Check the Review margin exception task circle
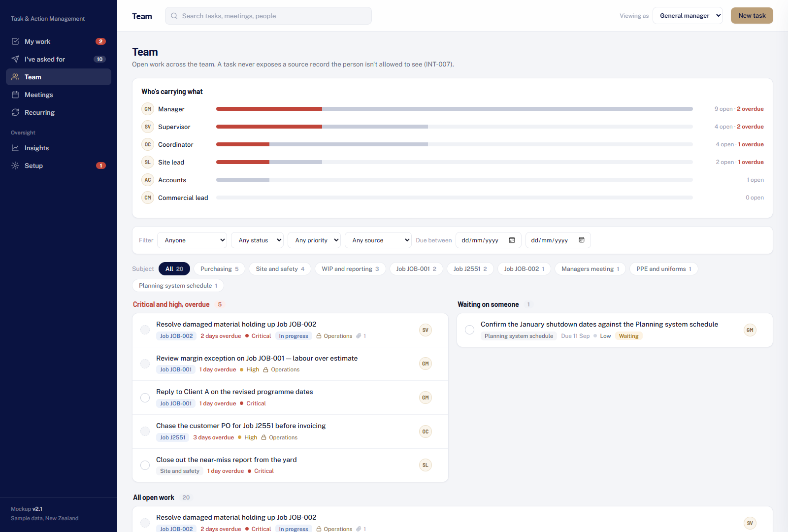Image resolution: width=788 pixels, height=532 pixels. click(x=145, y=364)
